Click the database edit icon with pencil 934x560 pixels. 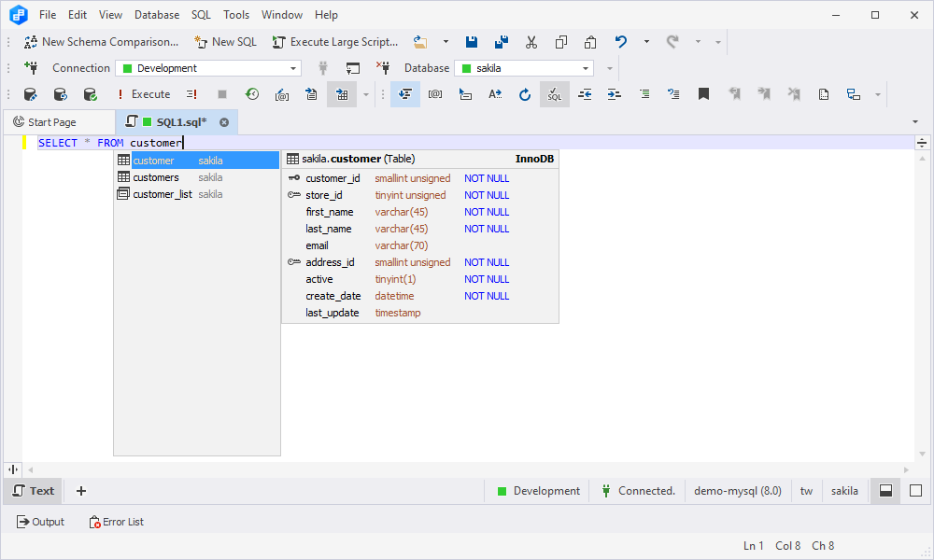click(30, 94)
